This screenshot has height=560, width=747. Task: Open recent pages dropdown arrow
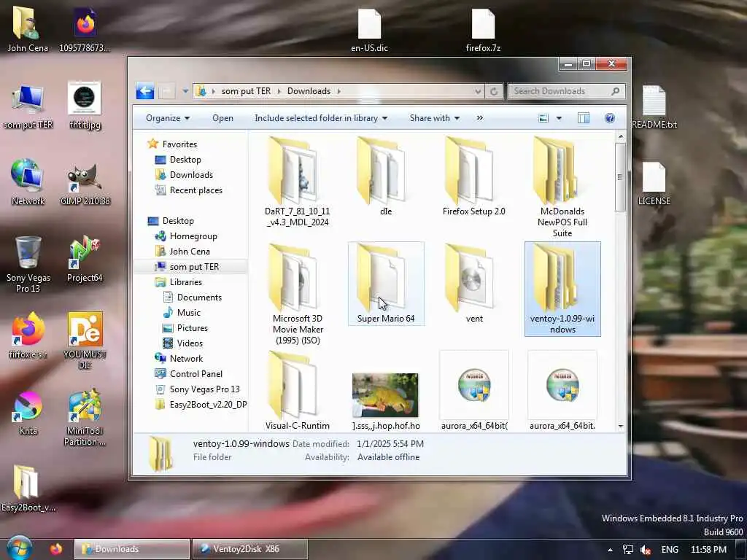pos(185,91)
